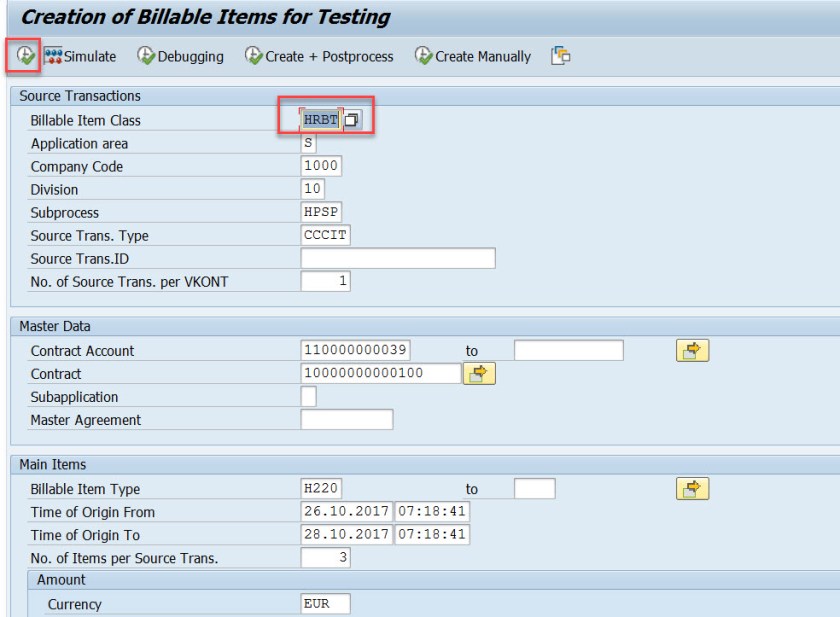Click Time of Origin To date field
The width and height of the screenshot is (840, 617).
(x=347, y=535)
